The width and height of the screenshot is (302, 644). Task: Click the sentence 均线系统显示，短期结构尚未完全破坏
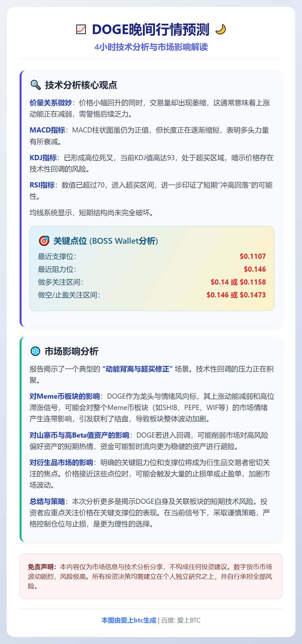pyautogui.click(x=91, y=213)
